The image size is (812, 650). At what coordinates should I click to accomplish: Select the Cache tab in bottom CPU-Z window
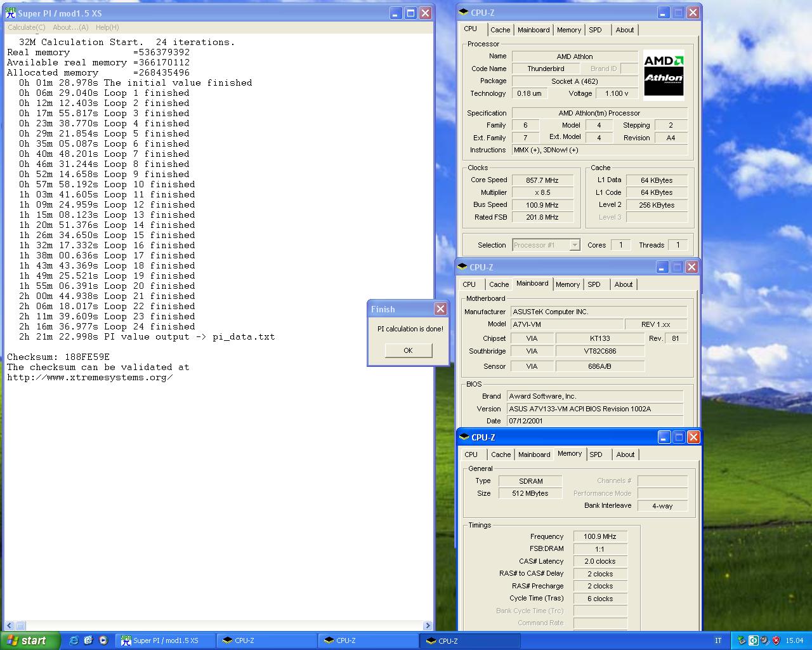tap(501, 454)
